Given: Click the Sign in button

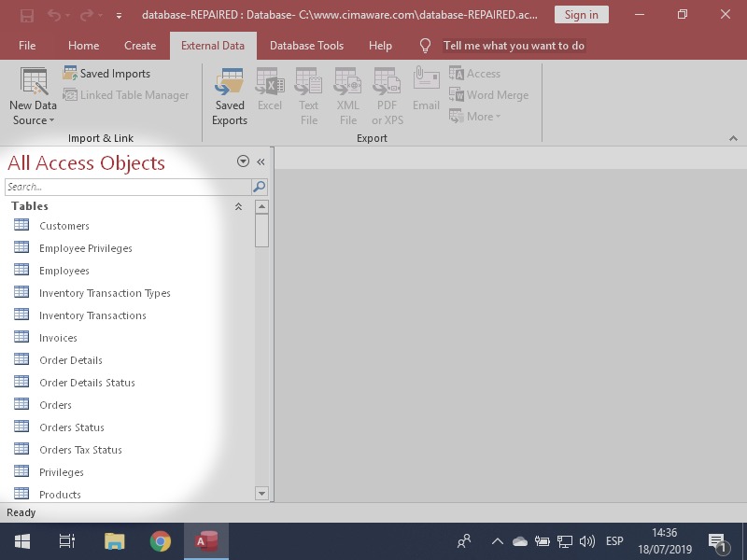Looking at the screenshot, I should 581,15.
